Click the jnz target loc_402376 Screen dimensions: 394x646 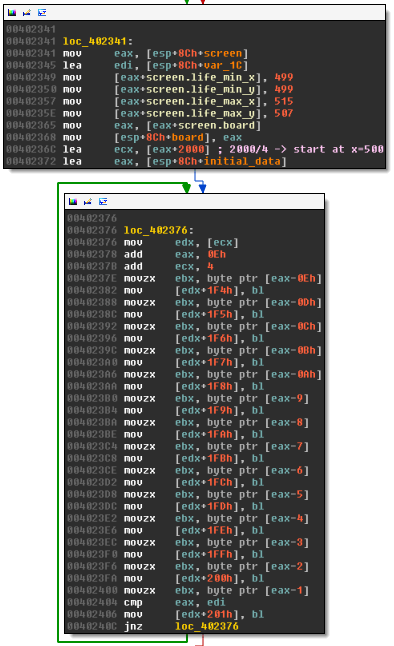[206, 626]
